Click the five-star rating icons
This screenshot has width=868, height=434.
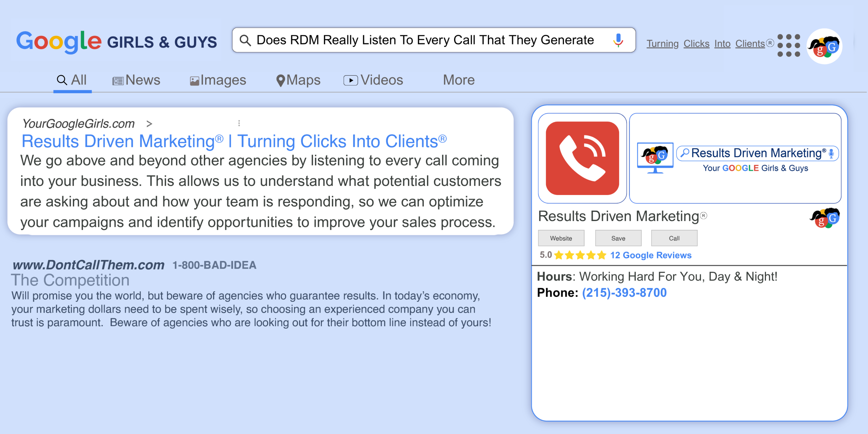[580, 255]
